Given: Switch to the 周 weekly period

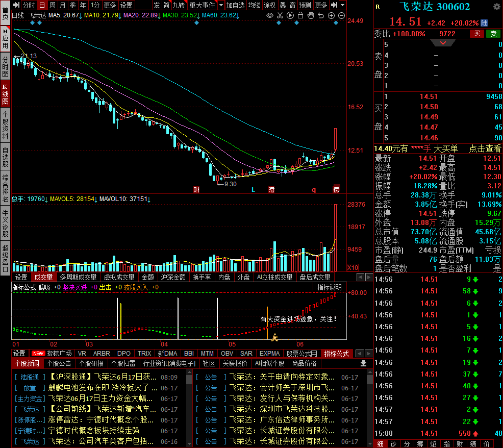Looking at the screenshot, I should pyautogui.click(x=52, y=5).
